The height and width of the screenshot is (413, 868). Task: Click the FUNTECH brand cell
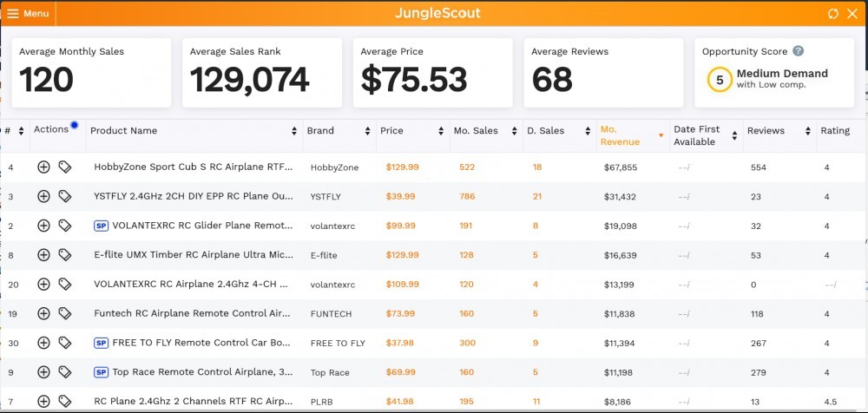[331, 314]
